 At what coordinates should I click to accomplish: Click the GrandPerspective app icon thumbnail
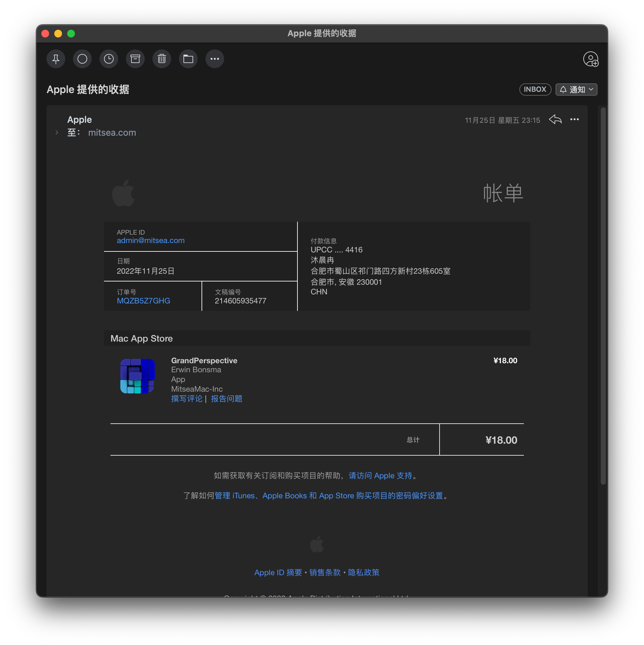pos(138,376)
